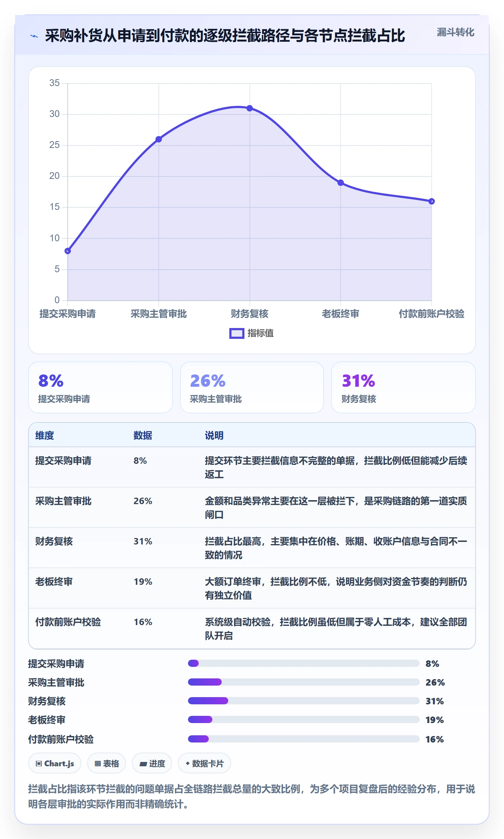The height and width of the screenshot is (839, 504).
Task: Click table cell 付款前账户校验 in 维度 column
Action: click(x=68, y=622)
